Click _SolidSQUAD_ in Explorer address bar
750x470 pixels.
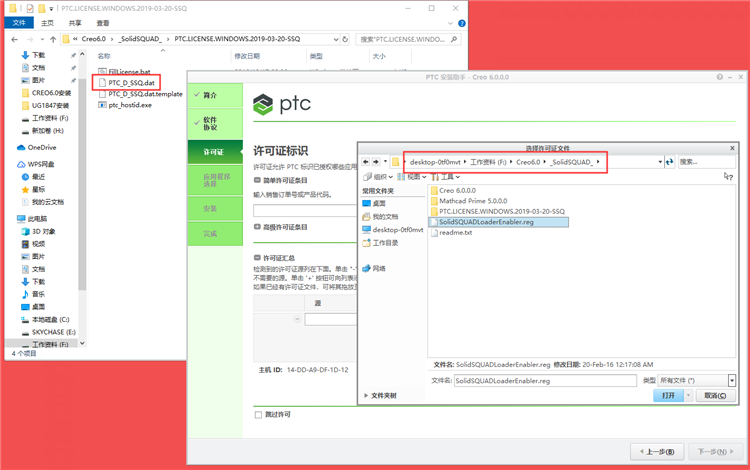[x=140, y=39]
